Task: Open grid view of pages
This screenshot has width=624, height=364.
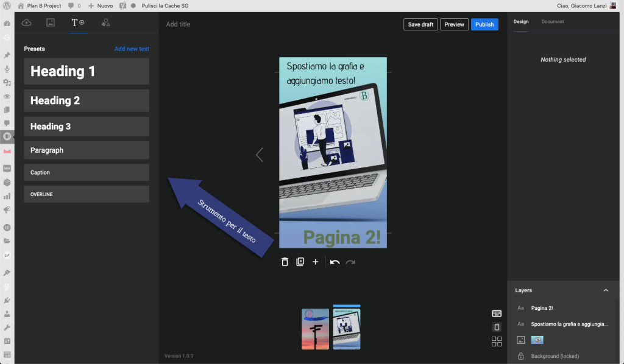Action: 497,341
